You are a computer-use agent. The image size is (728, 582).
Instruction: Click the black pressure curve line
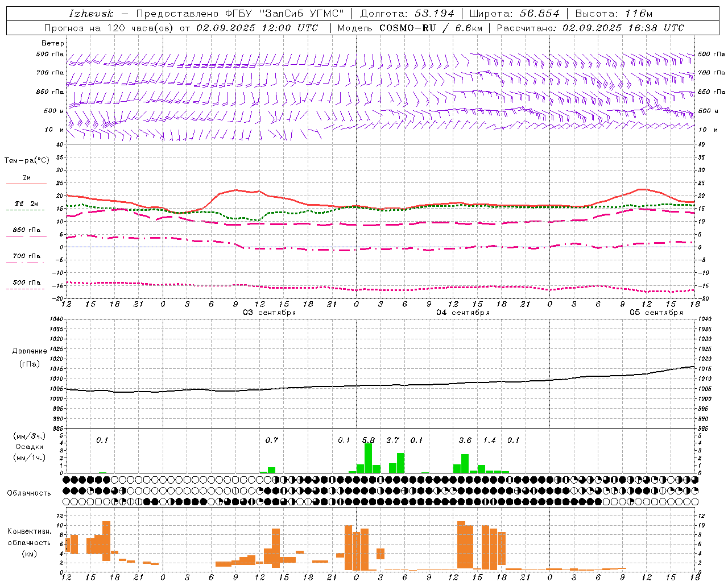click(381, 385)
